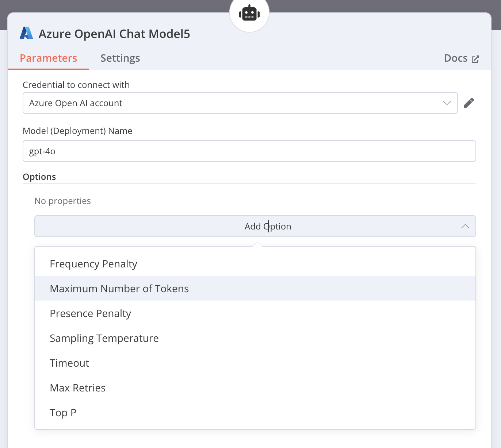
Task: Click the Options section header
Action: [x=39, y=177]
